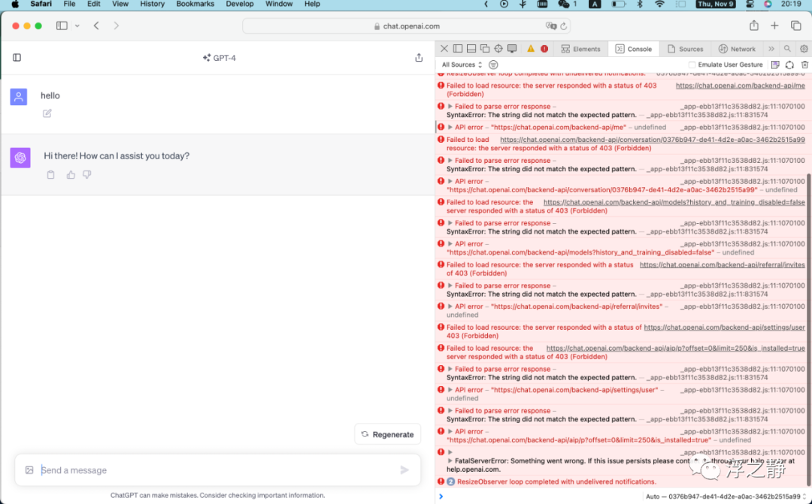The image size is (812, 504).
Task: Open a new Safari tab
Action: click(x=774, y=26)
